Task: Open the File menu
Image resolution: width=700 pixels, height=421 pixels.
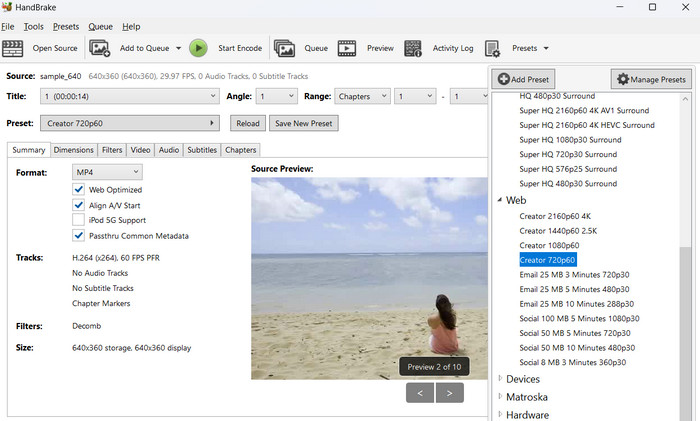Action: [x=8, y=27]
